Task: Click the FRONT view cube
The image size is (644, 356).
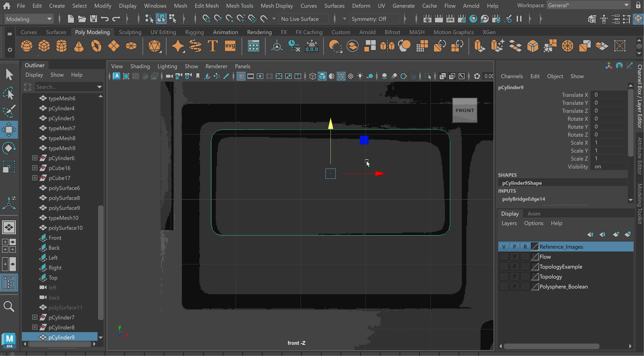Action: tap(464, 110)
